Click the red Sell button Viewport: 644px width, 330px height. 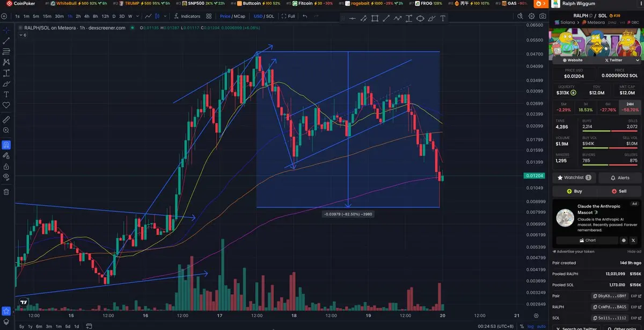point(619,191)
